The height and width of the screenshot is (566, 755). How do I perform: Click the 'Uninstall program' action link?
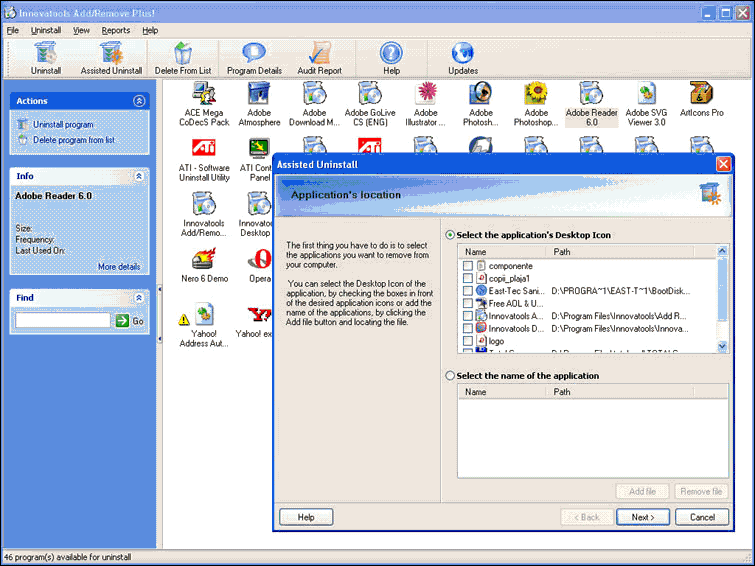pos(63,124)
